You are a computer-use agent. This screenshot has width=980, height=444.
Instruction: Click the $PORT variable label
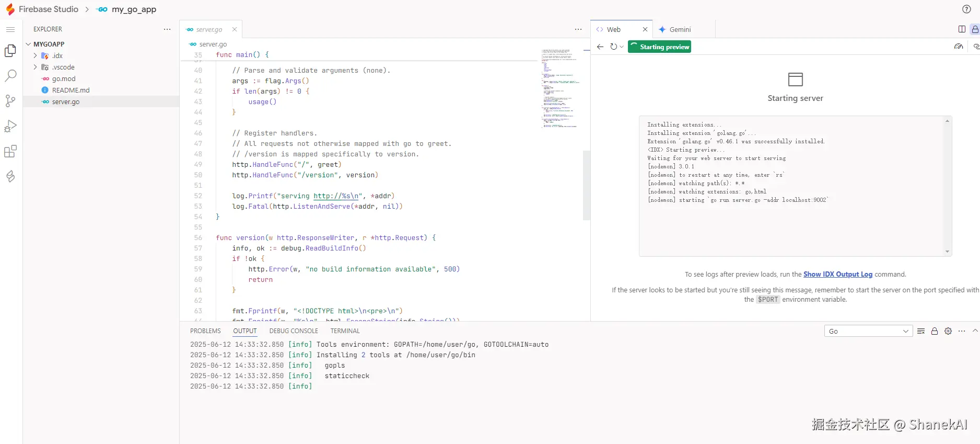768,300
